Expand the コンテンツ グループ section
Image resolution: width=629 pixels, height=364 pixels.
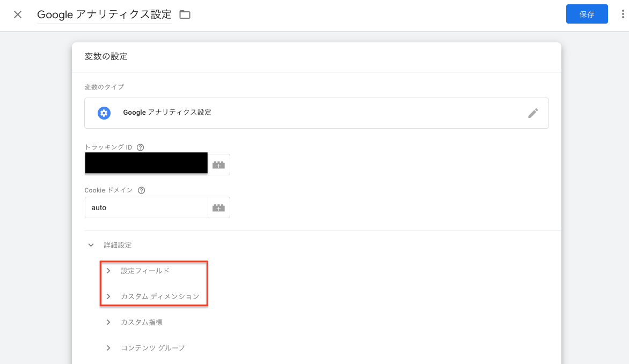[145, 348]
